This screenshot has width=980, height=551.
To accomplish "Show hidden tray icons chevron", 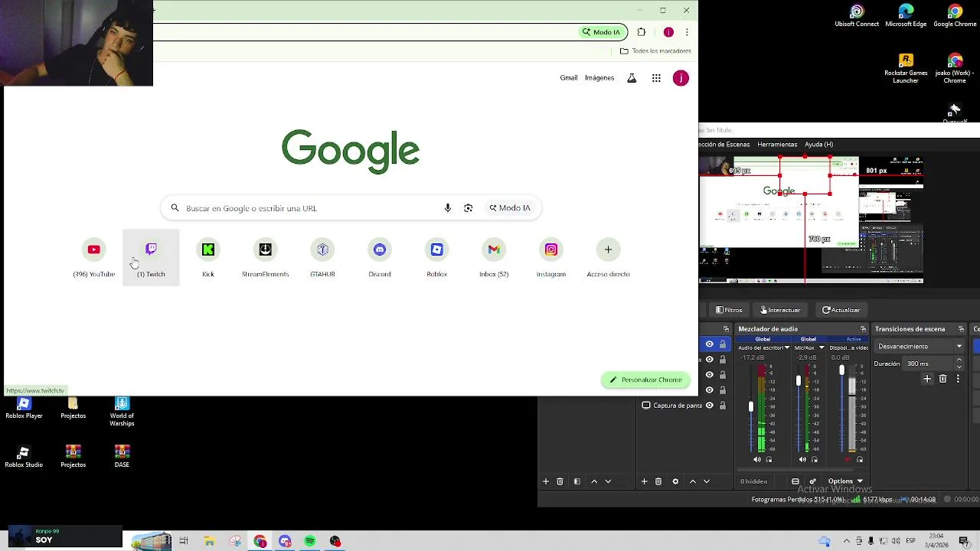I will [x=847, y=541].
